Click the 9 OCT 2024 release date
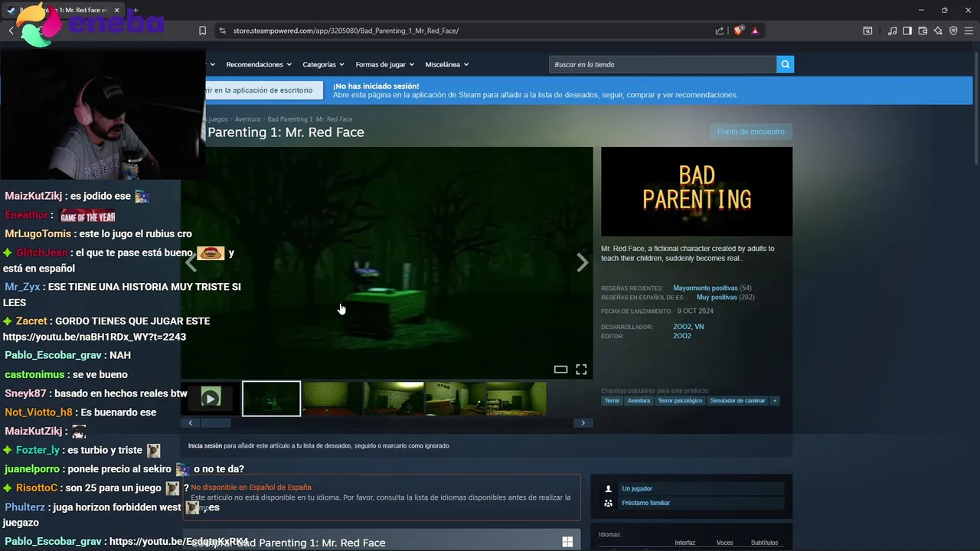980x551 pixels. 695,311
